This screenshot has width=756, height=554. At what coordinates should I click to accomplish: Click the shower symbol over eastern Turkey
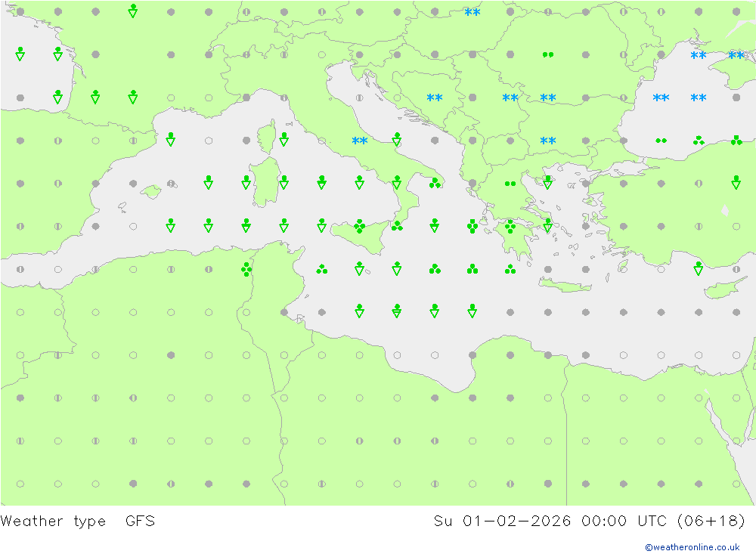click(736, 182)
